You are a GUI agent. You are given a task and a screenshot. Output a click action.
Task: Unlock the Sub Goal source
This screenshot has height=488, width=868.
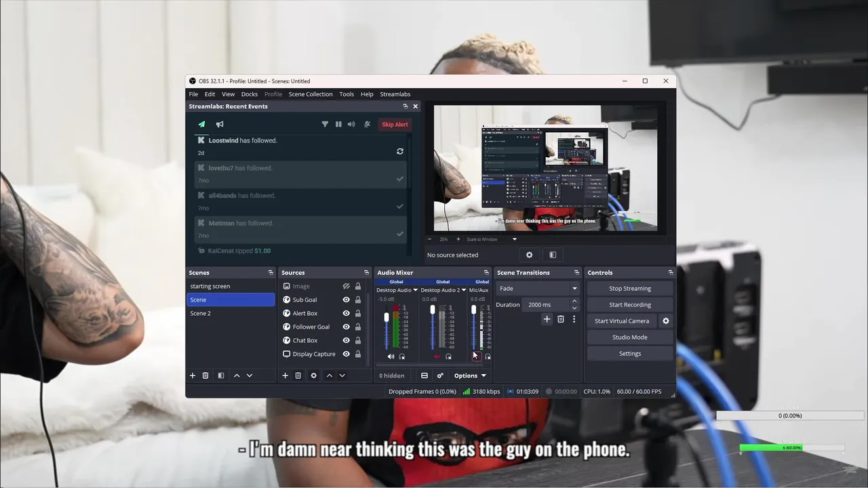pyautogui.click(x=358, y=300)
